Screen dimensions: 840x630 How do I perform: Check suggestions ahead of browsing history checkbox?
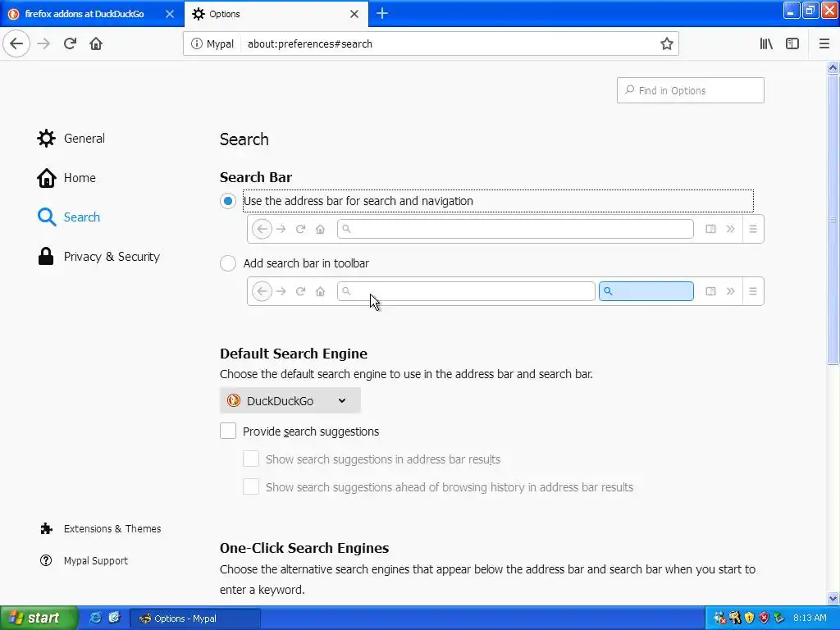[x=251, y=486]
